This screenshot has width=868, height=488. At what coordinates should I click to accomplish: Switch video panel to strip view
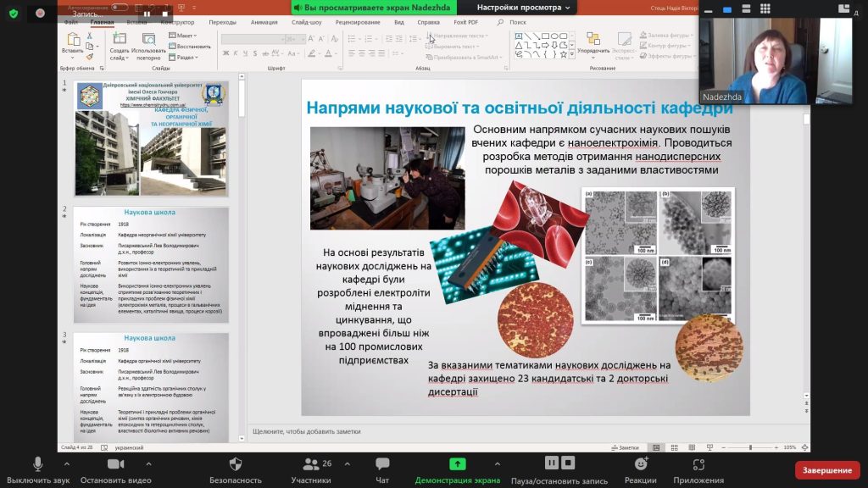(x=746, y=8)
